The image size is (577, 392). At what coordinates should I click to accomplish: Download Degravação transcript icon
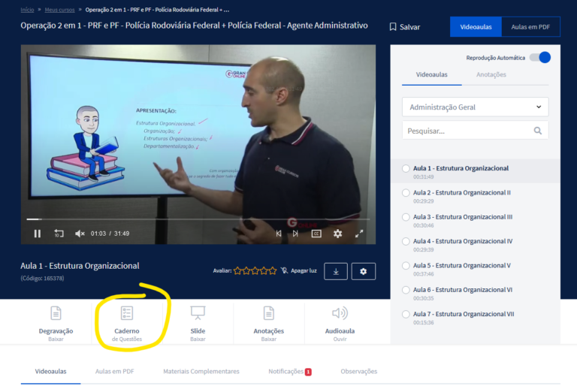(x=56, y=313)
